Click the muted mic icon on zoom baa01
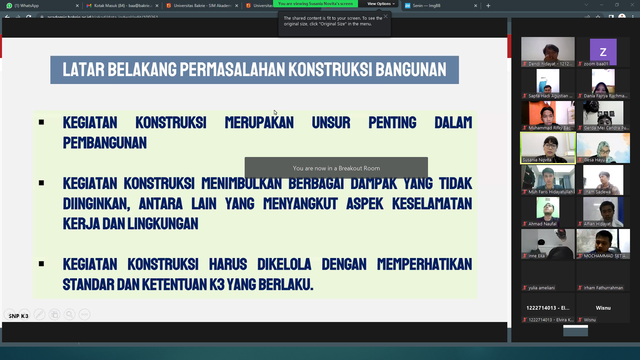The height and width of the screenshot is (360, 640). (x=580, y=64)
